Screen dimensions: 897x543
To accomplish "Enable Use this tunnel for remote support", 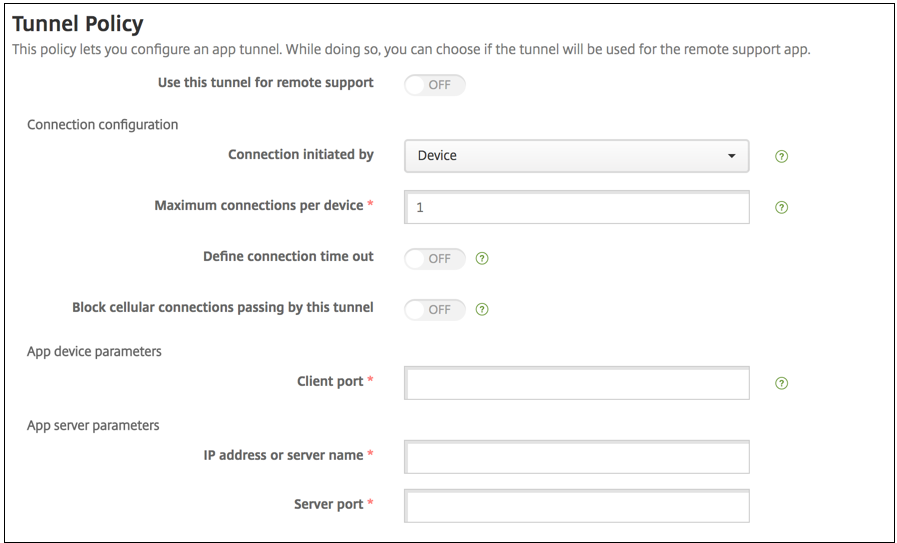I will click(x=435, y=85).
